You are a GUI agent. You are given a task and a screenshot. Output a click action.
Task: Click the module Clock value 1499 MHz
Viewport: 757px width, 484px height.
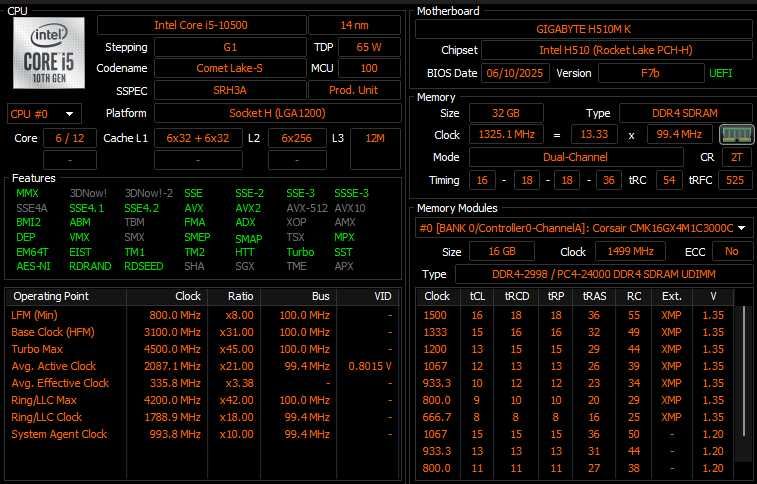[x=631, y=252]
